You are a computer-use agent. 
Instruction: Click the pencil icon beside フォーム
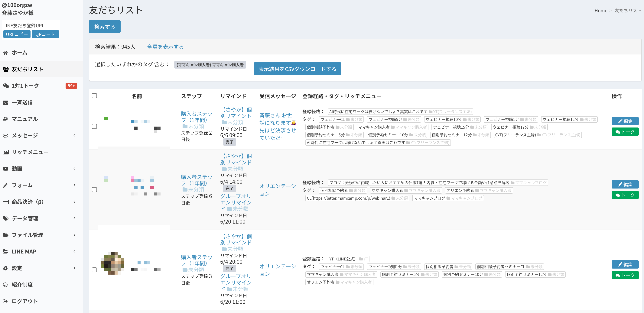5,185
